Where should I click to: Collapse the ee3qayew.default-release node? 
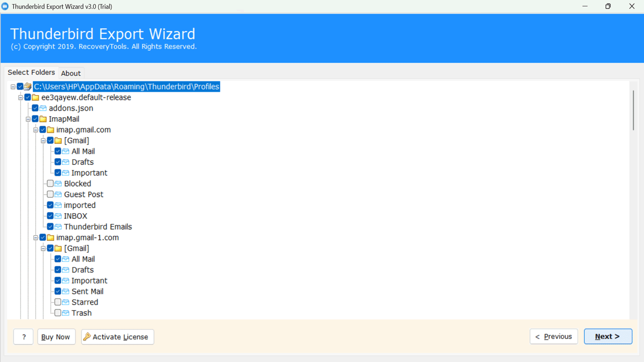tap(21, 98)
